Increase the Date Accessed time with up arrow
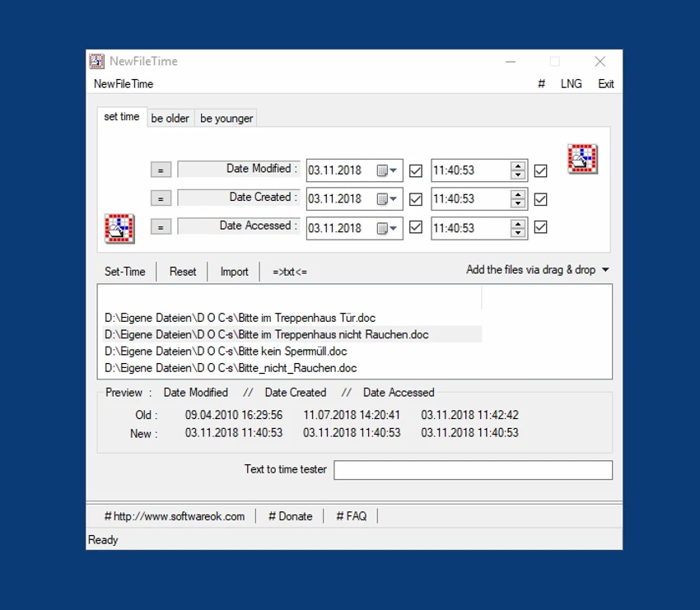The image size is (700, 610). [518, 224]
